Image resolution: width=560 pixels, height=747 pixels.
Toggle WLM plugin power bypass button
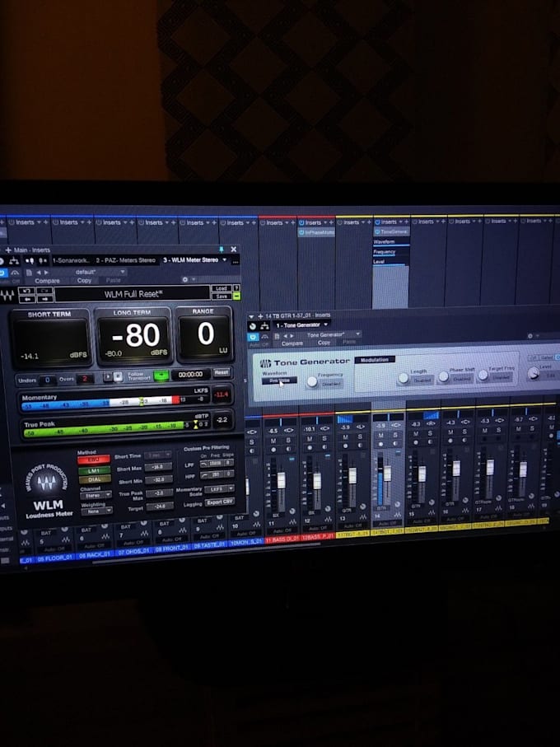(2, 273)
